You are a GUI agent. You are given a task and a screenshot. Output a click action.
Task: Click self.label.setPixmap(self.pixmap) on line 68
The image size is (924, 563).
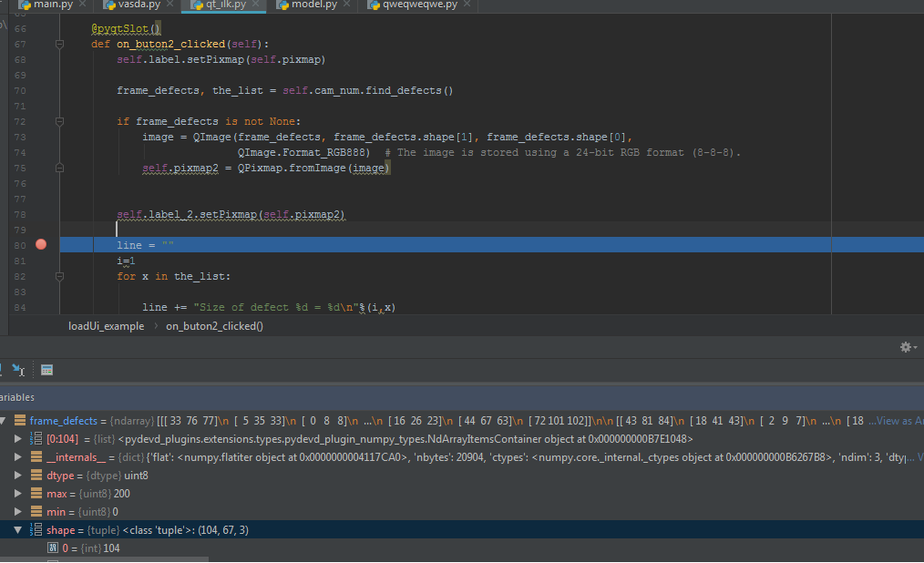coord(221,59)
